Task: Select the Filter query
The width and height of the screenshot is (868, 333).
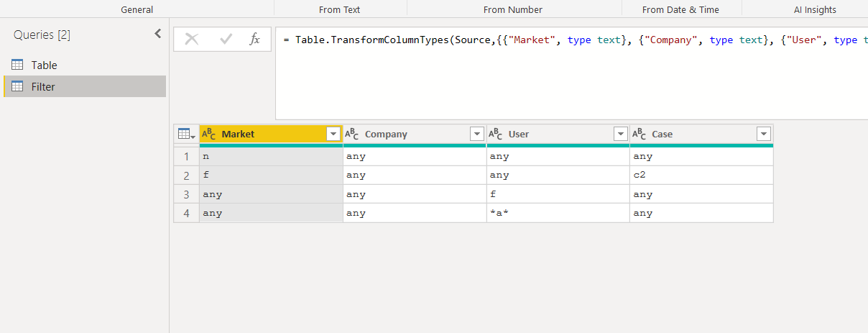Action: pos(85,86)
